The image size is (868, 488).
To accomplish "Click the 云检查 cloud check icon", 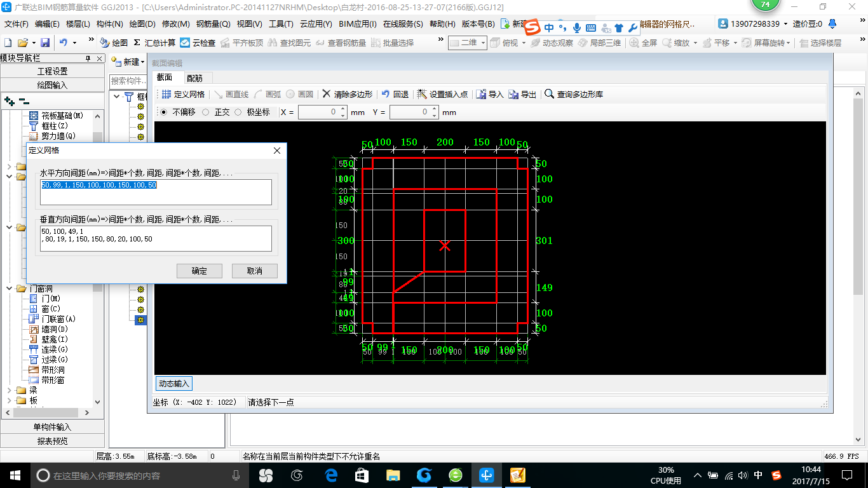I will coord(185,43).
